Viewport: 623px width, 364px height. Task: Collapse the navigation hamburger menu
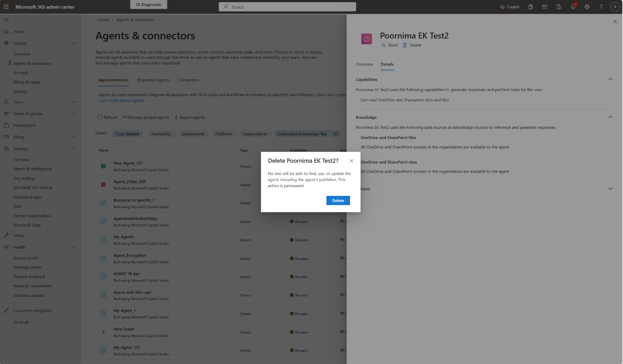pyautogui.click(x=6, y=20)
